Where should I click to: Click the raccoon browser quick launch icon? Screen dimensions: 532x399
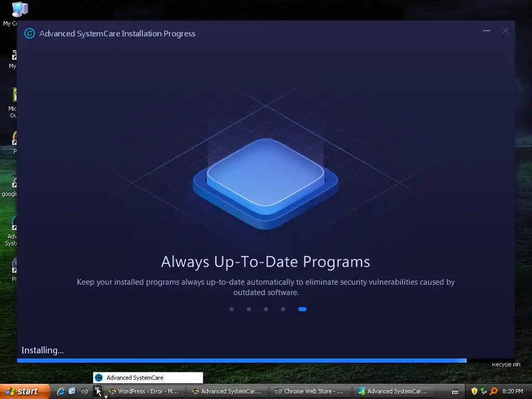click(84, 391)
